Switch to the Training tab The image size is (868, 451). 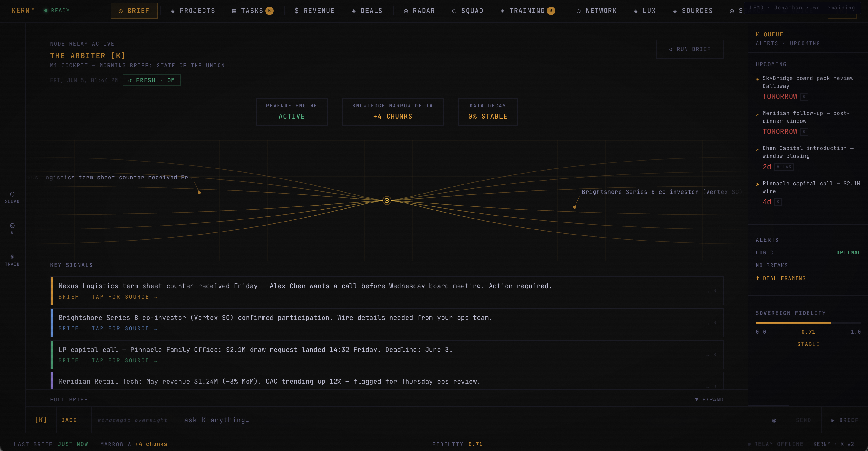coord(528,11)
